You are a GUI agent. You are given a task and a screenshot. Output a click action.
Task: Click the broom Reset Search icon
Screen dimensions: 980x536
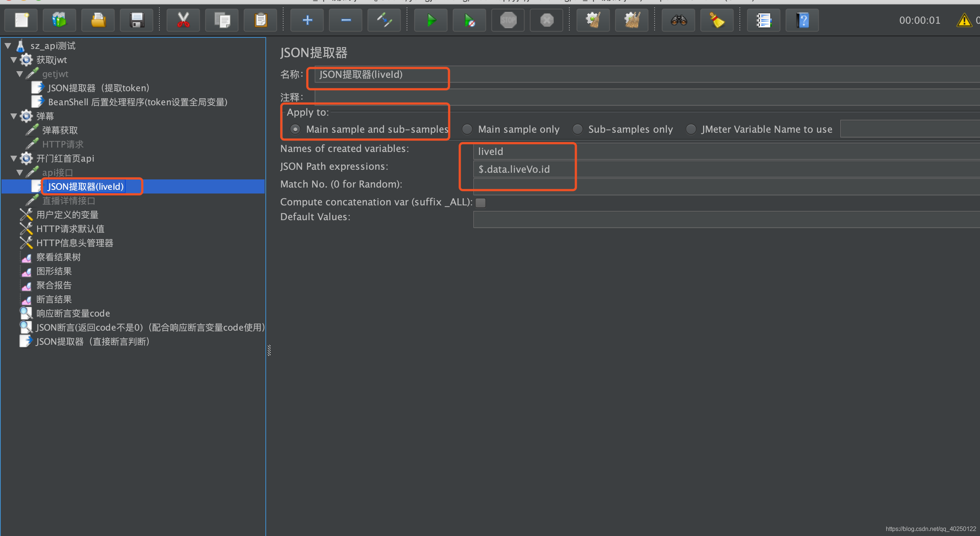click(x=717, y=20)
